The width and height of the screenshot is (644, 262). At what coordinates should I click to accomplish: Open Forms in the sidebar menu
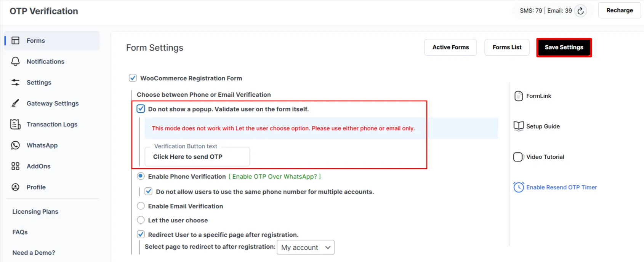click(x=52, y=40)
